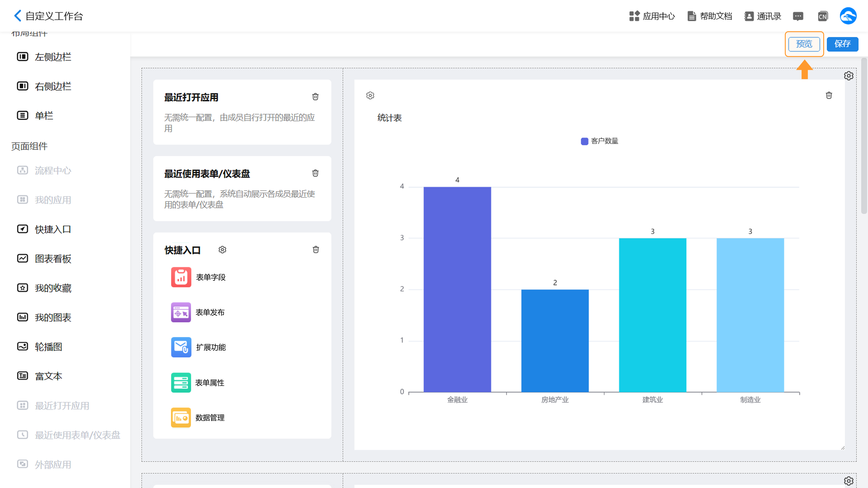Viewport: 868px width, 488px height.
Task: Click the 最近打开应用 card title
Action: 191,97
